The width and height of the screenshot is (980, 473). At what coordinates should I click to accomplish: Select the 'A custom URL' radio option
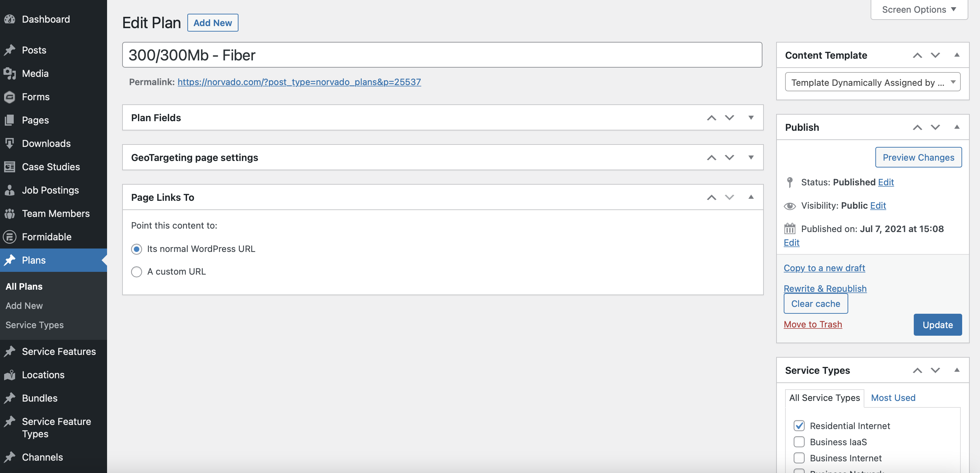click(136, 272)
